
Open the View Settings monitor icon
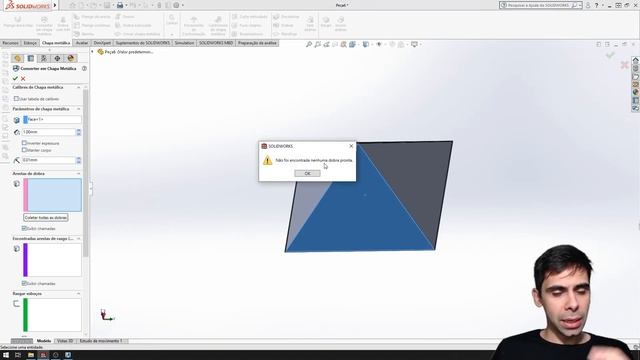coord(414,44)
